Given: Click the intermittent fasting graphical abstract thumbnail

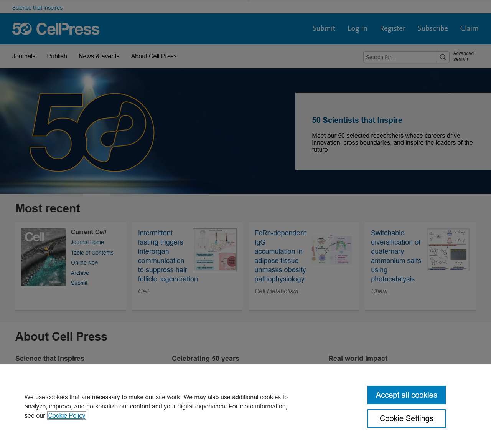Looking at the screenshot, I should coord(215,250).
